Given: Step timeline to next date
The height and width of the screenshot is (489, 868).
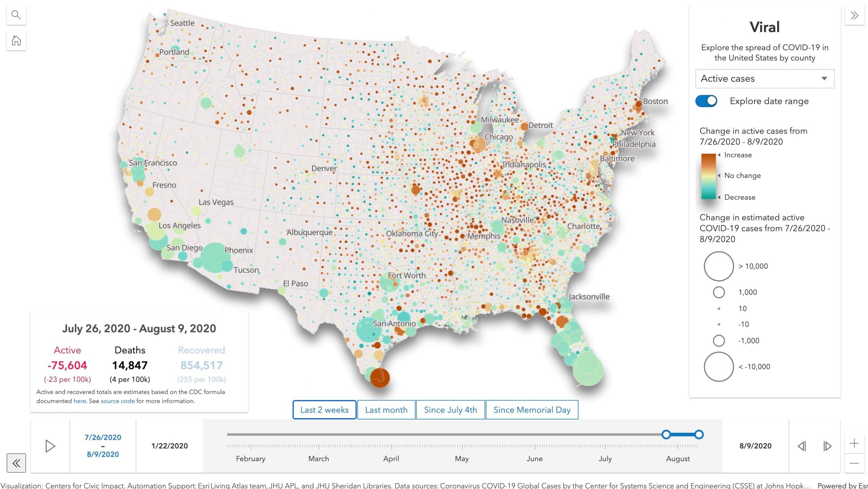Looking at the screenshot, I should pos(827,446).
